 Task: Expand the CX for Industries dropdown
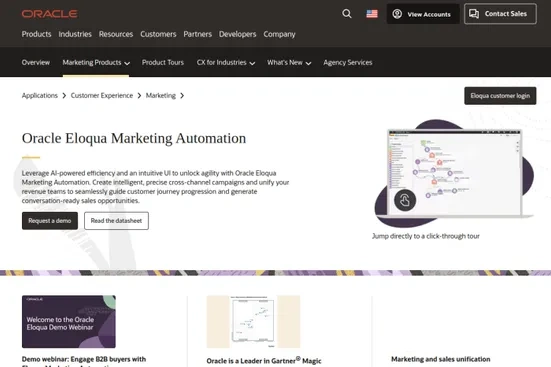[226, 63]
